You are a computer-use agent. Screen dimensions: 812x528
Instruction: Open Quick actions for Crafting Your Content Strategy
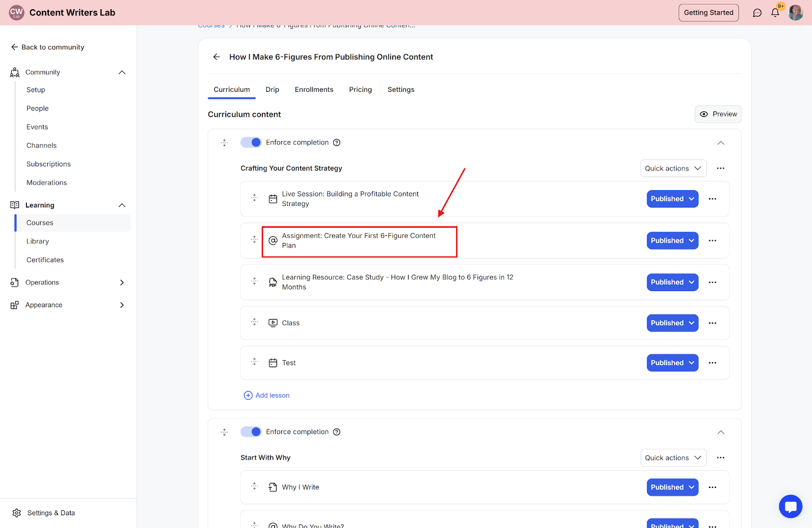coord(673,168)
